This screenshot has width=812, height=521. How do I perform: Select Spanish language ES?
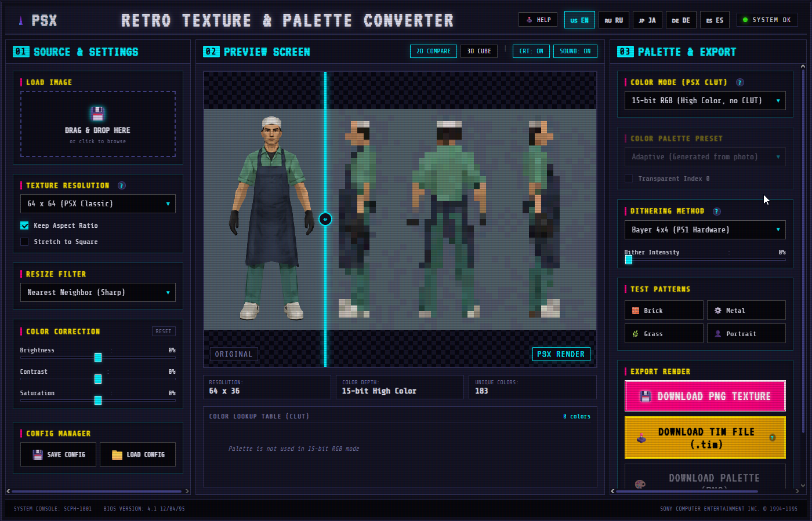pyautogui.click(x=715, y=20)
